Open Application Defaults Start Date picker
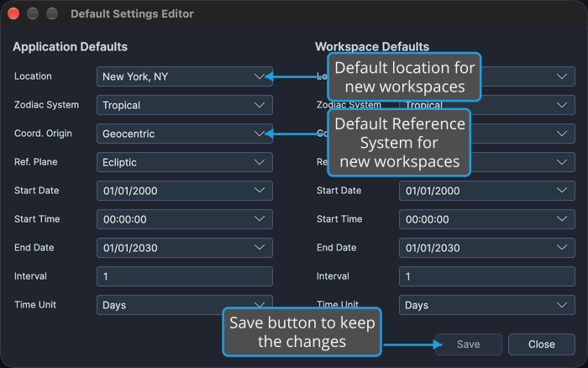Image resolution: width=588 pixels, height=368 pixels. pyautogui.click(x=185, y=191)
